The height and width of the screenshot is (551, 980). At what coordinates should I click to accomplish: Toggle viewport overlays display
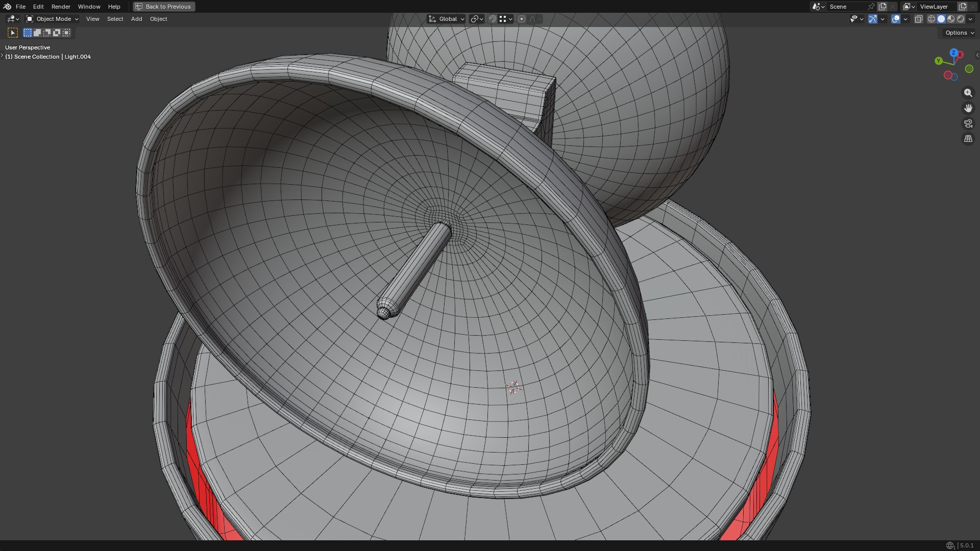tap(896, 19)
